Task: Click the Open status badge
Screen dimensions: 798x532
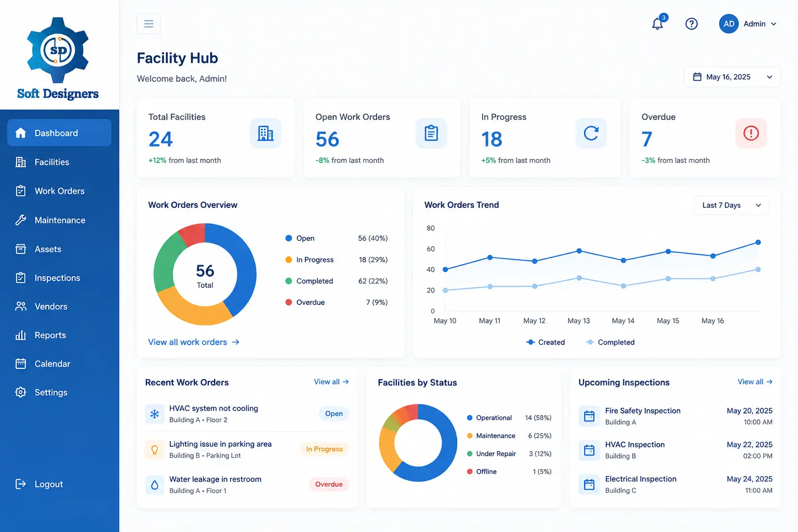Action: 334,414
